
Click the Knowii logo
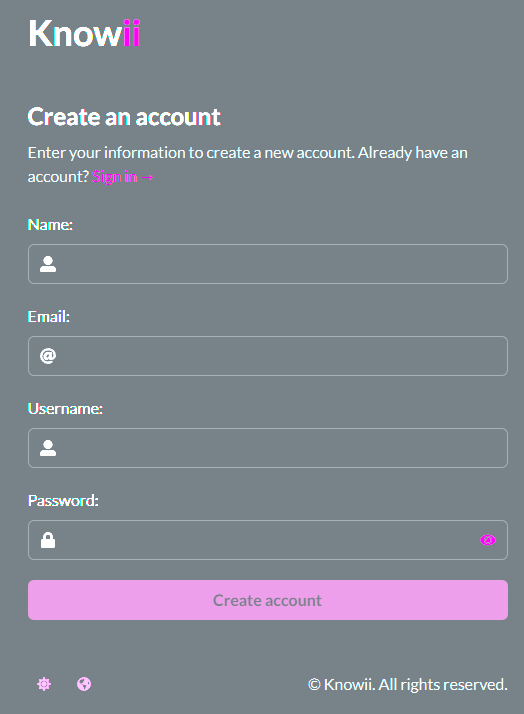tap(84, 33)
